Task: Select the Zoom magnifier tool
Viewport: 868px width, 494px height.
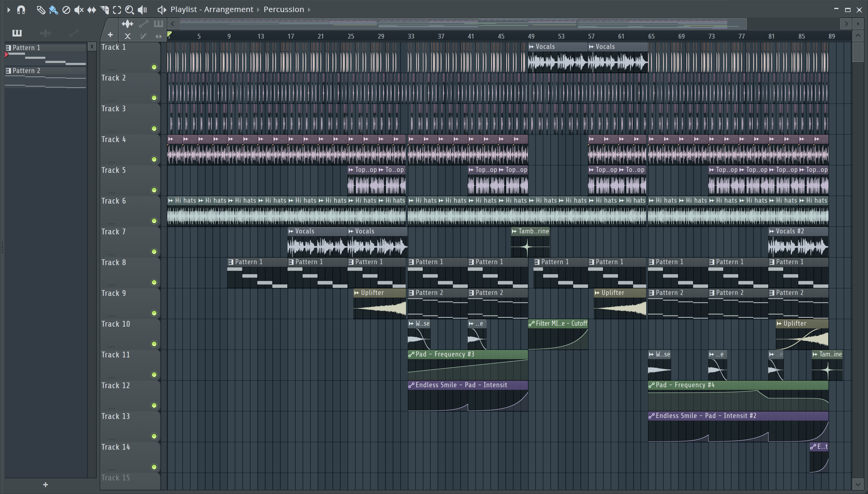Action: point(129,10)
